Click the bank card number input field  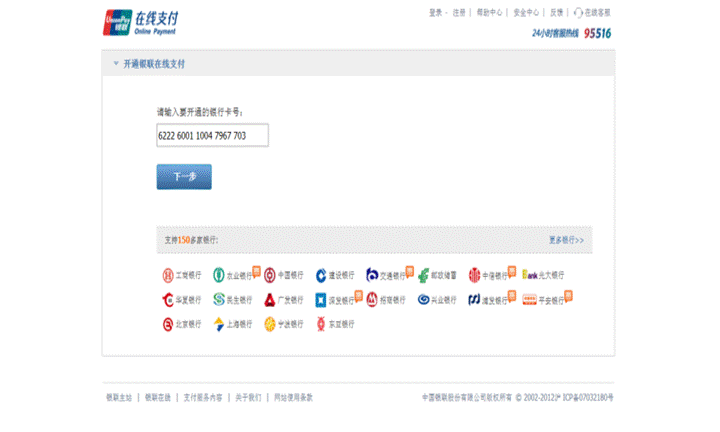coord(212,135)
